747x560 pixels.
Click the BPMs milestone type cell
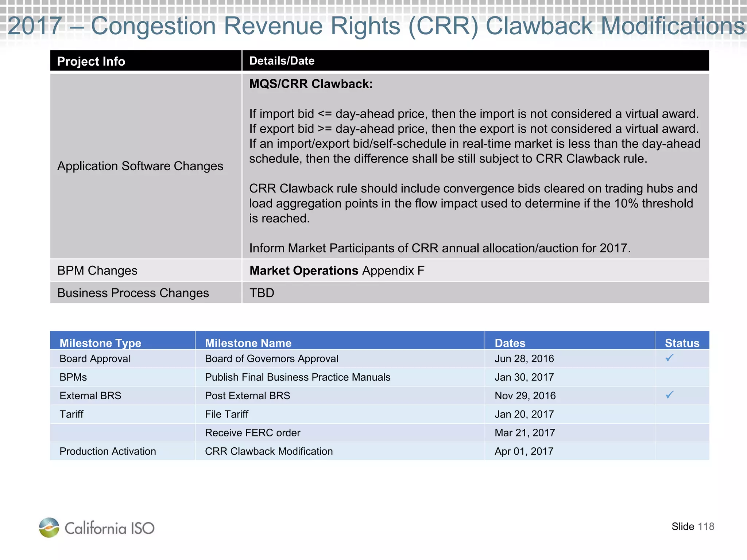(123, 377)
